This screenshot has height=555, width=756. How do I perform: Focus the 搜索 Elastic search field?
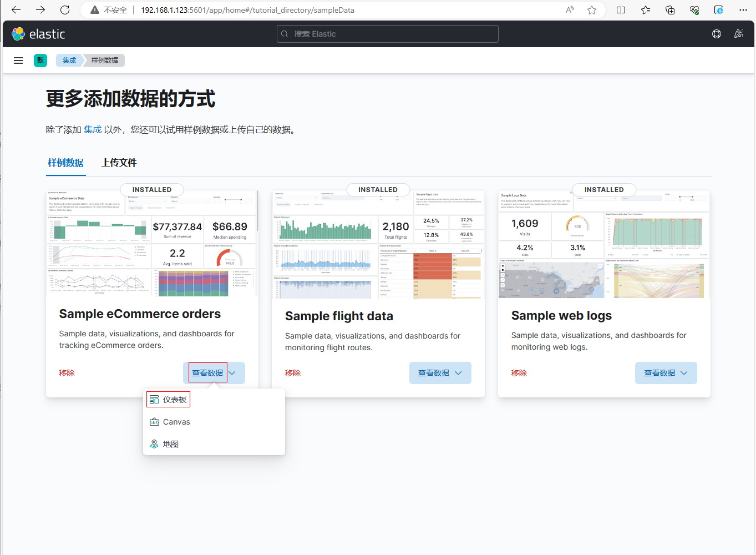coord(387,34)
